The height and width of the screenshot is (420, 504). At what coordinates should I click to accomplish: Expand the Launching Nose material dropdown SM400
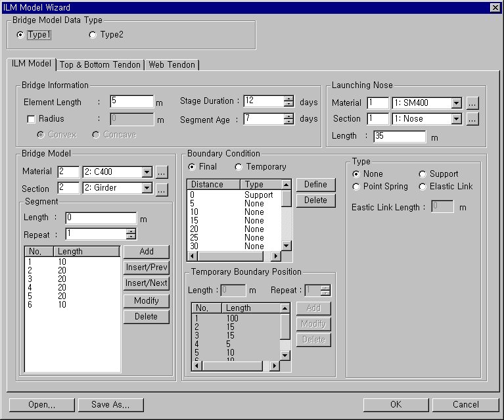[456, 103]
